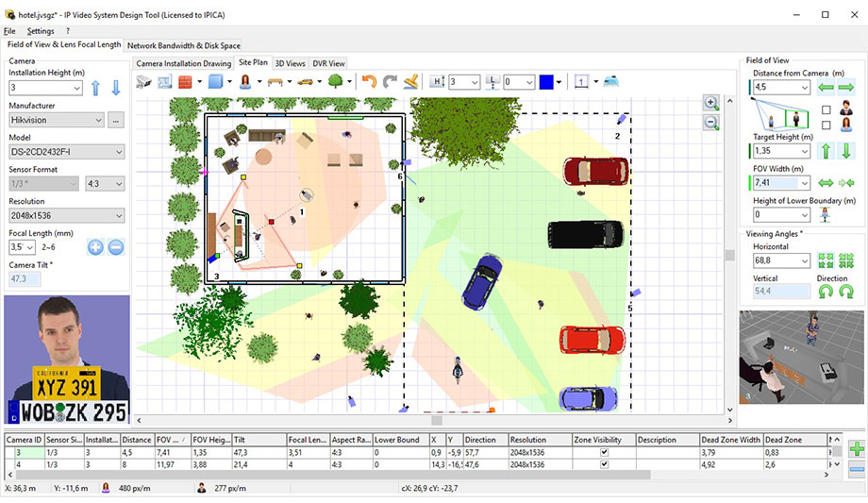Toggle Zone Visibility for camera 4
Image resolution: width=868 pixels, height=503 pixels.
pos(604,464)
